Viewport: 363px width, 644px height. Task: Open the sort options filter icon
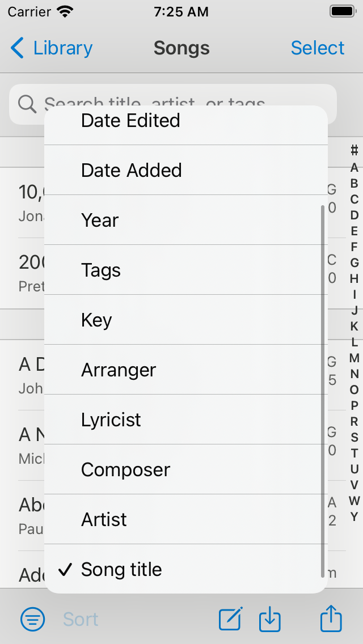[x=32, y=619]
